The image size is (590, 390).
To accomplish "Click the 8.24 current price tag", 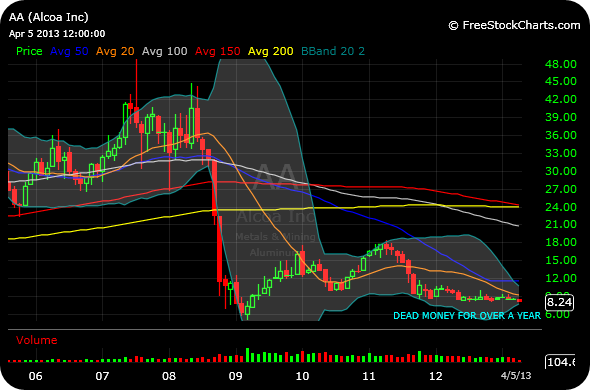I will click(559, 302).
